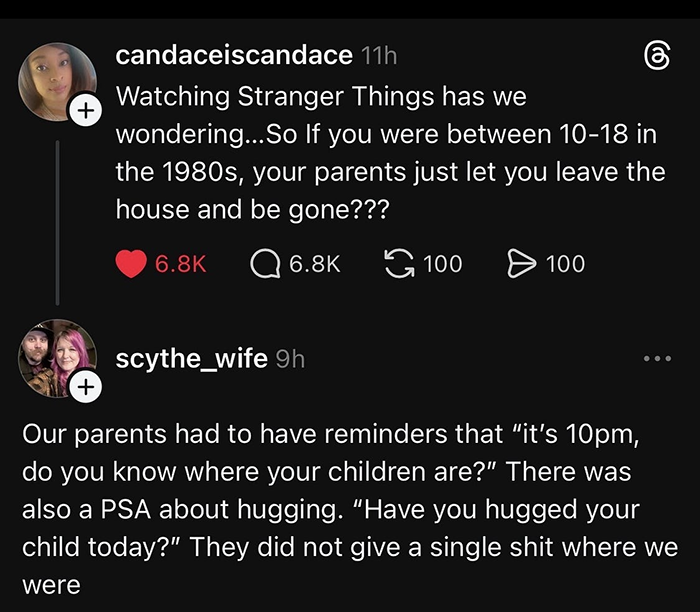The image size is (700, 612).
Task: Open scythe_wife's profile picture
Action: click(x=57, y=357)
